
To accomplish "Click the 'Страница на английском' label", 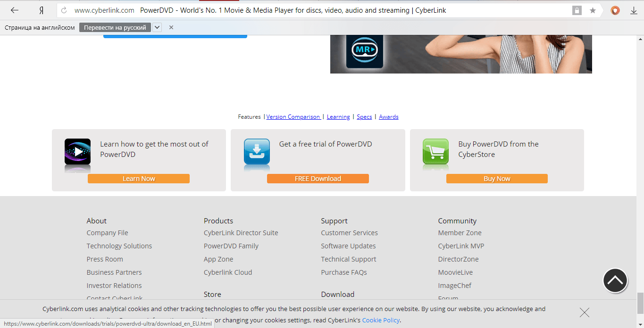I will 40,27.
